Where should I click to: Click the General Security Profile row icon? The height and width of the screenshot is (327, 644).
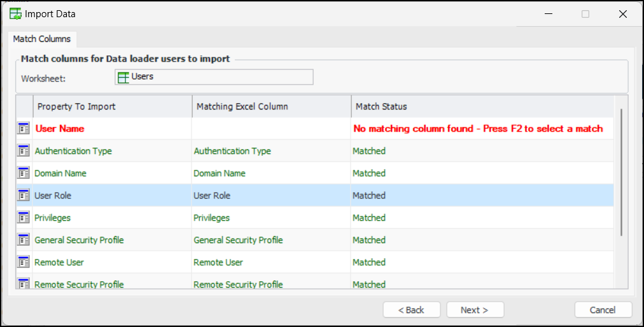point(24,240)
